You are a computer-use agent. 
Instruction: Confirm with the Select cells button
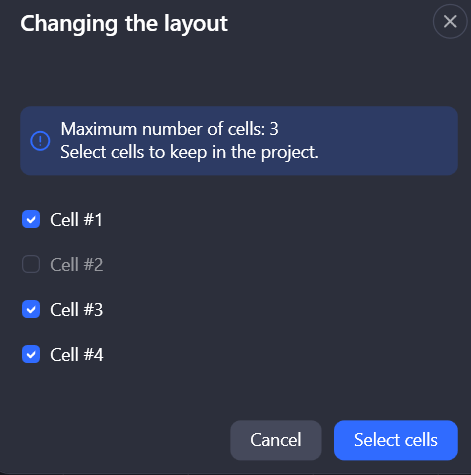(396, 440)
